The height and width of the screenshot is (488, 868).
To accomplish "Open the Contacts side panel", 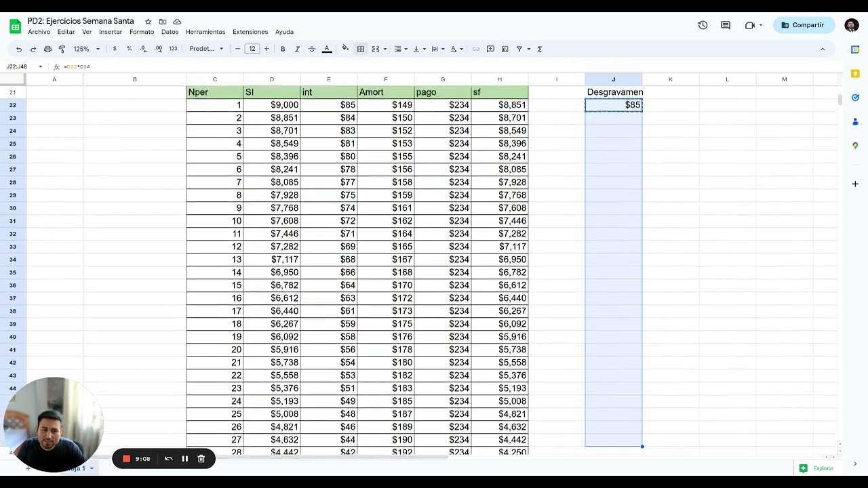I will point(855,122).
